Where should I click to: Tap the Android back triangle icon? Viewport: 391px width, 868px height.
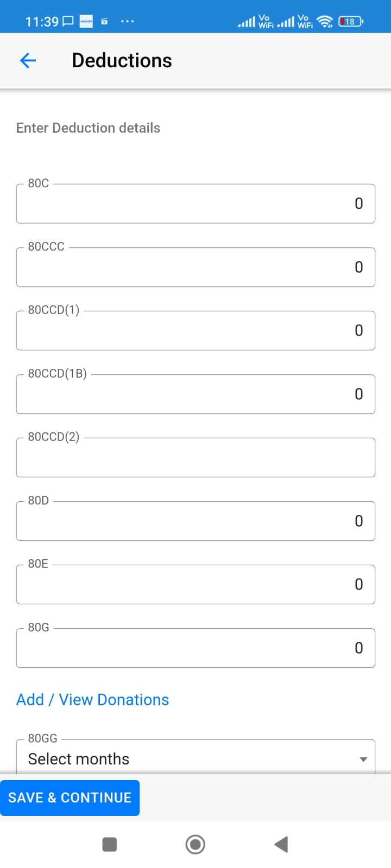point(281,844)
